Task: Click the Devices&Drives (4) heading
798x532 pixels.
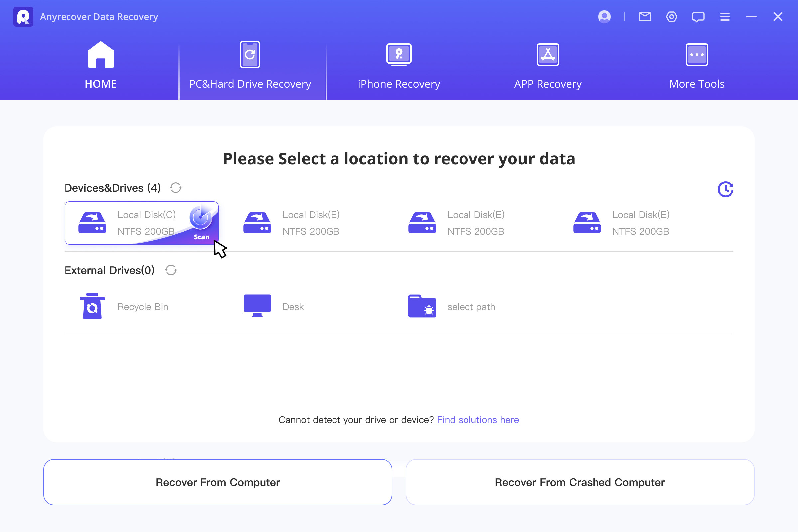Action: click(x=113, y=188)
